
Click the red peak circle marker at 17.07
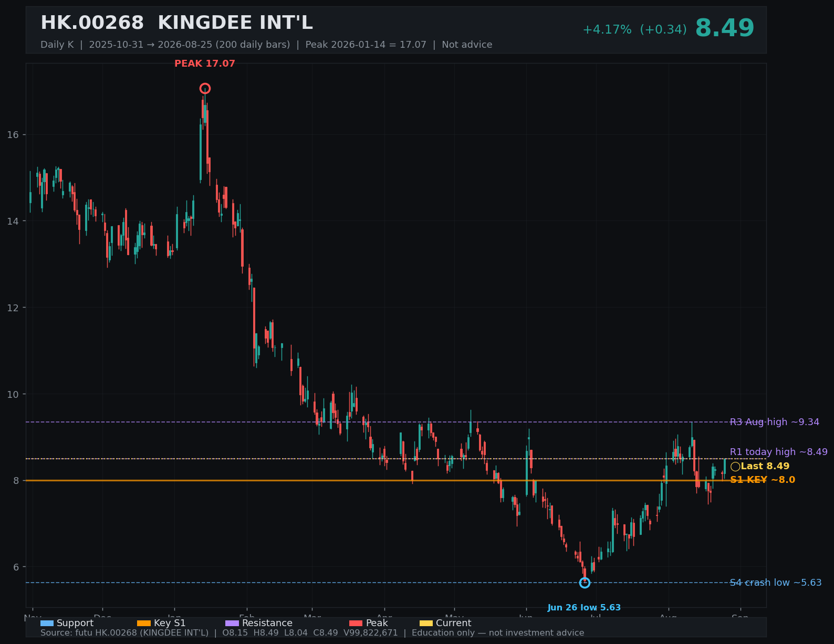[x=205, y=88]
